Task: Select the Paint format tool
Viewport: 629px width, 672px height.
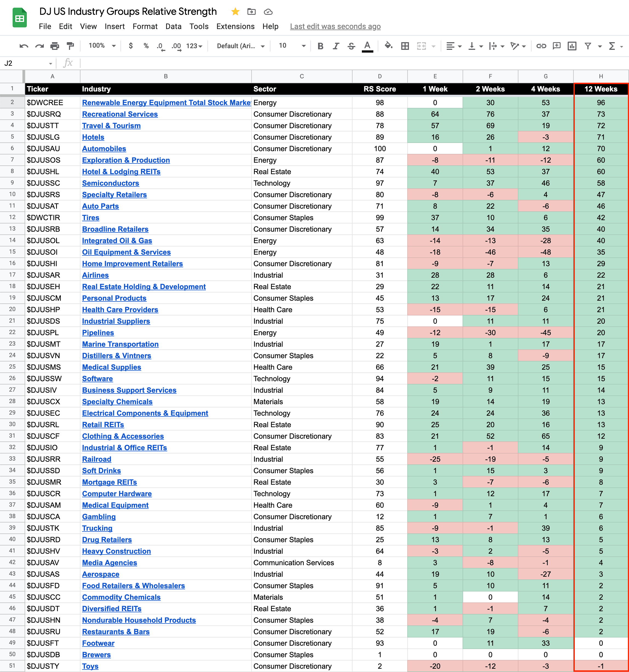Action: [70, 46]
